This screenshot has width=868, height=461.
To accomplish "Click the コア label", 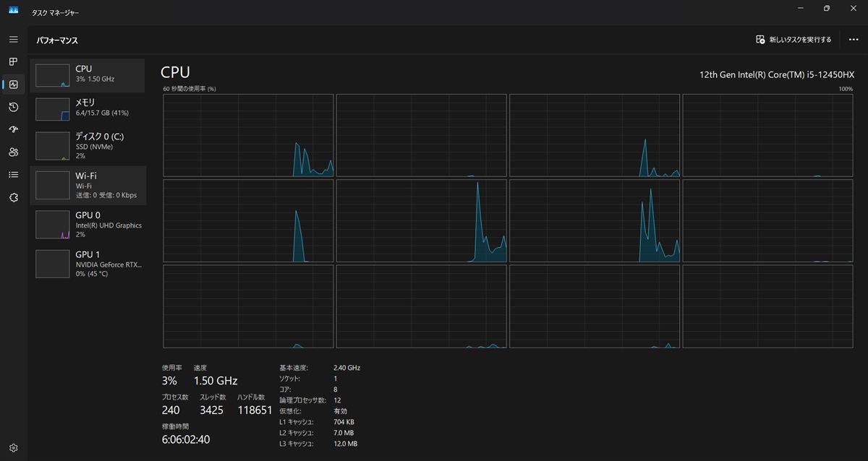I will pyautogui.click(x=285, y=389).
